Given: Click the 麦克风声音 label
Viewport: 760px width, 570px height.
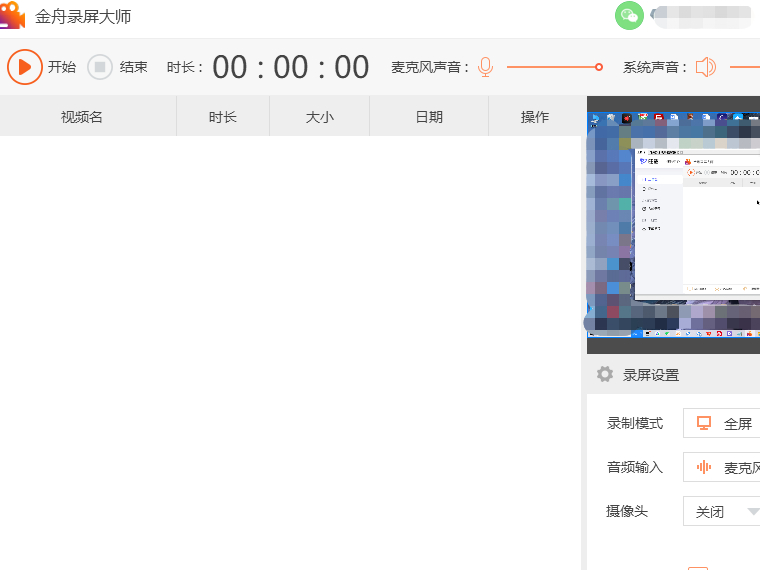Looking at the screenshot, I should tap(430, 67).
